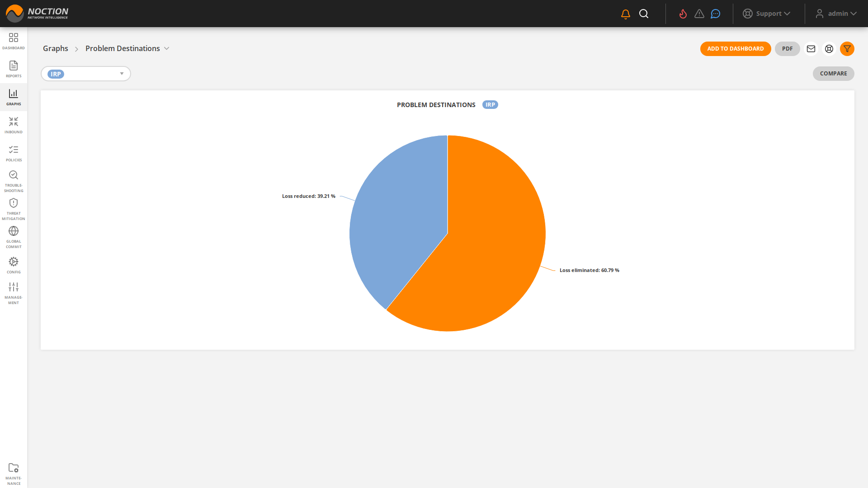868x488 pixels.
Task: Toggle the orange filter funnel button
Action: pos(847,49)
